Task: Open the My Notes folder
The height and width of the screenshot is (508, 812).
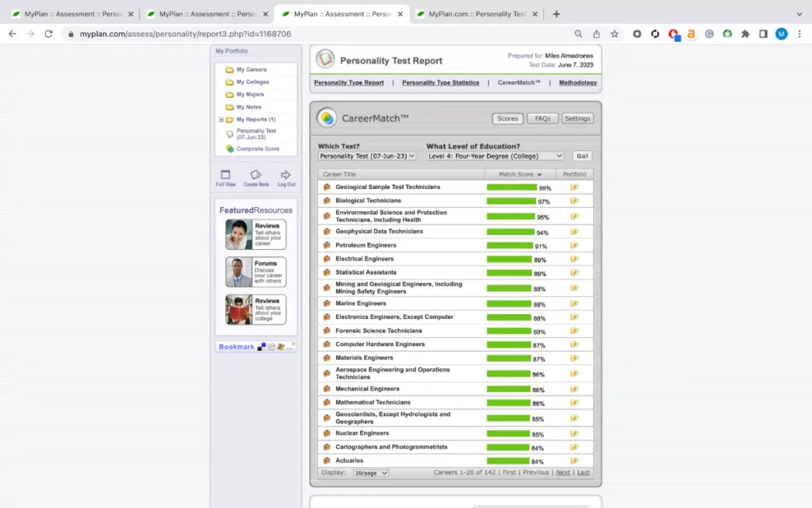Action: [x=248, y=107]
